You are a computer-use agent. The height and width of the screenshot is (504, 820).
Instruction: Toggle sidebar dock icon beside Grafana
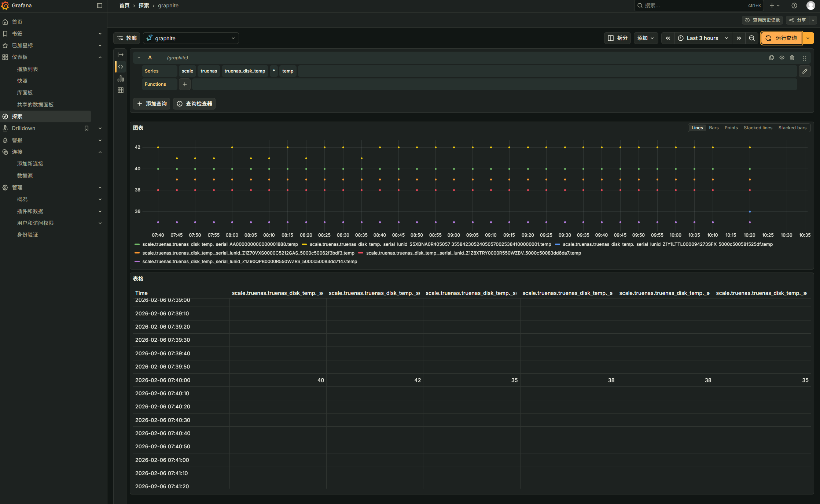point(100,5)
